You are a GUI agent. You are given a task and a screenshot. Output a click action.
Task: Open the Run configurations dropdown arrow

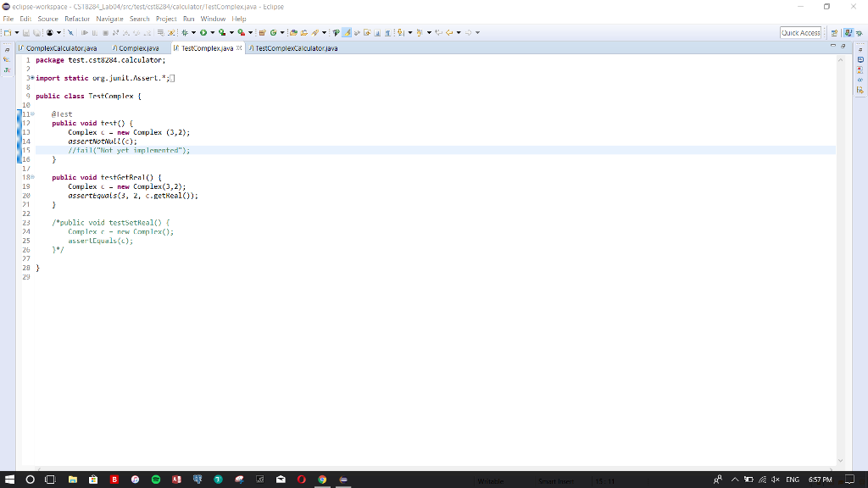[213, 33]
